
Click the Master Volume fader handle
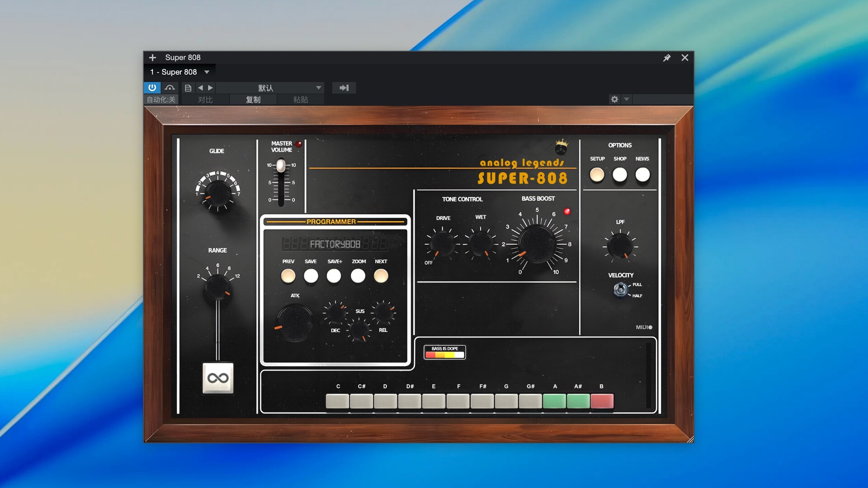[281, 166]
